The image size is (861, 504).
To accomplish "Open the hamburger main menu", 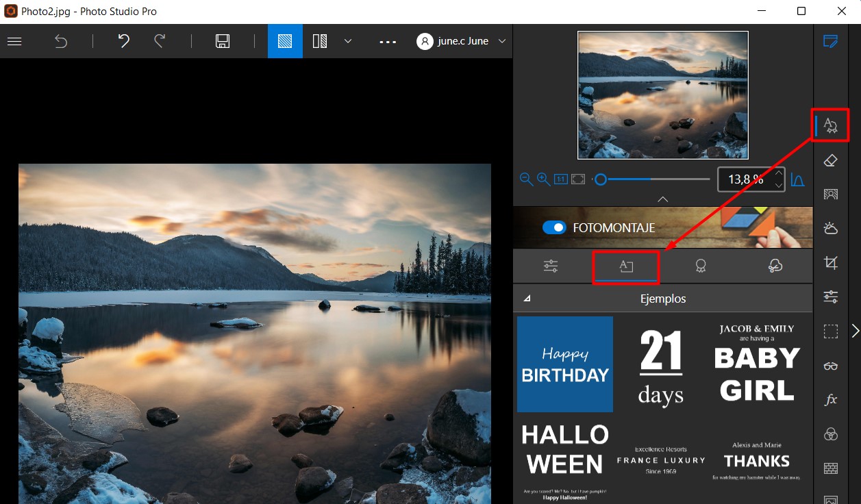I will (14, 41).
